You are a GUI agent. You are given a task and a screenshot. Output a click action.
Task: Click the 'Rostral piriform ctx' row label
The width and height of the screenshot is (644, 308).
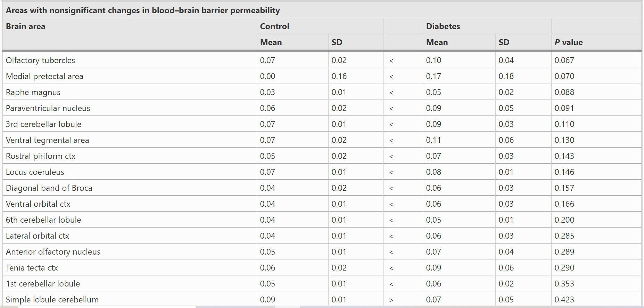(x=41, y=156)
